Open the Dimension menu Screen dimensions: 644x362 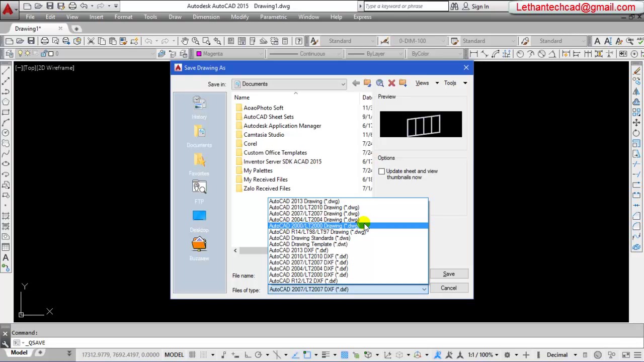[x=206, y=17]
